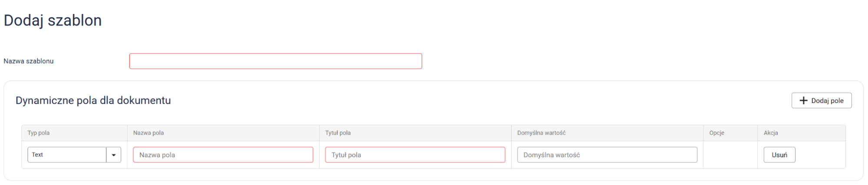
Task: Focus the Nazwa szablonu text field
Action: pos(275,61)
